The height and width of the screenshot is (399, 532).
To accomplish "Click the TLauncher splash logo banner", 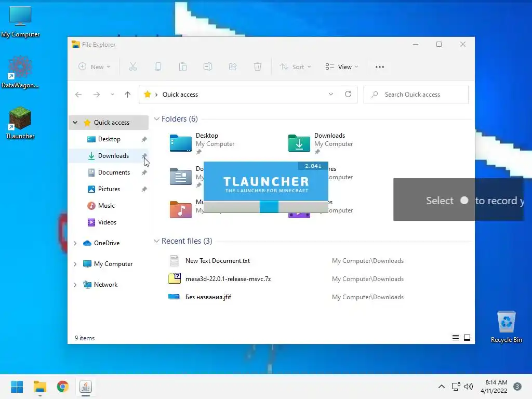I will tap(266, 181).
